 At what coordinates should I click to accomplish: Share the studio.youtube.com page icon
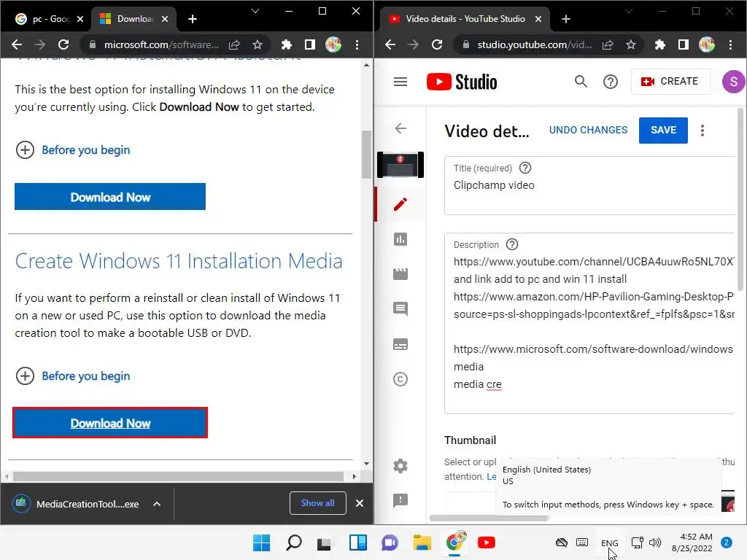click(x=608, y=44)
